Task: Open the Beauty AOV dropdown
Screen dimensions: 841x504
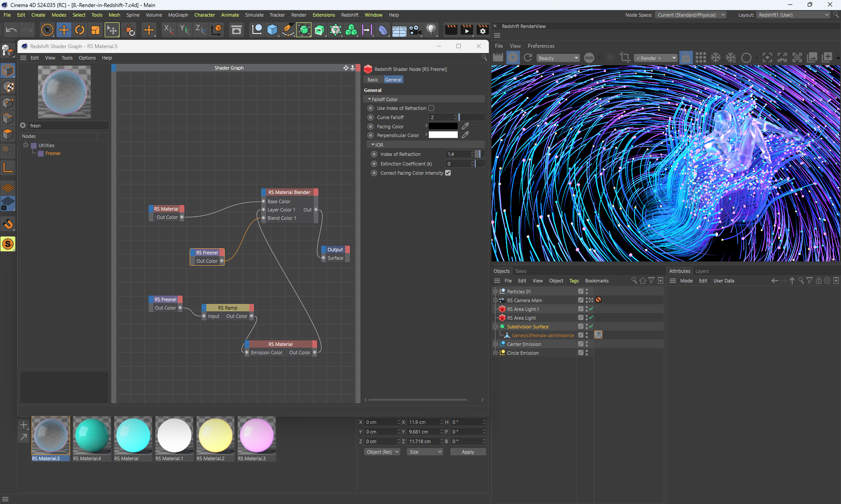Action: 558,58
